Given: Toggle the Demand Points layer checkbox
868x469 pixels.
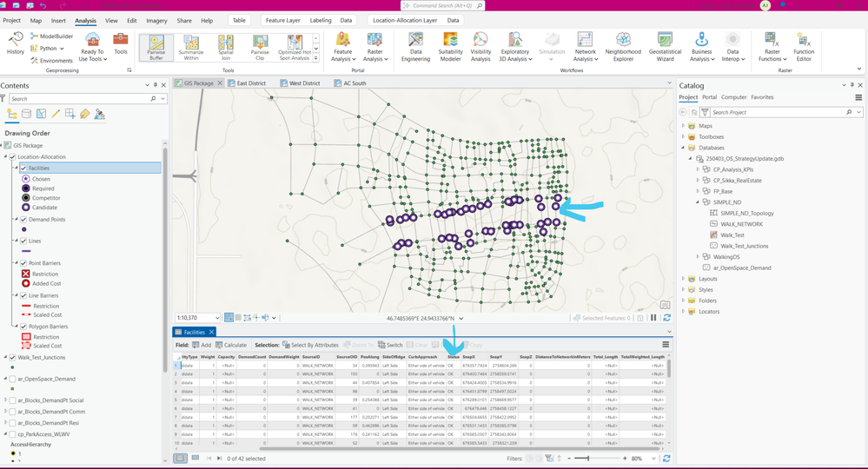Looking at the screenshot, I should click(23, 220).
